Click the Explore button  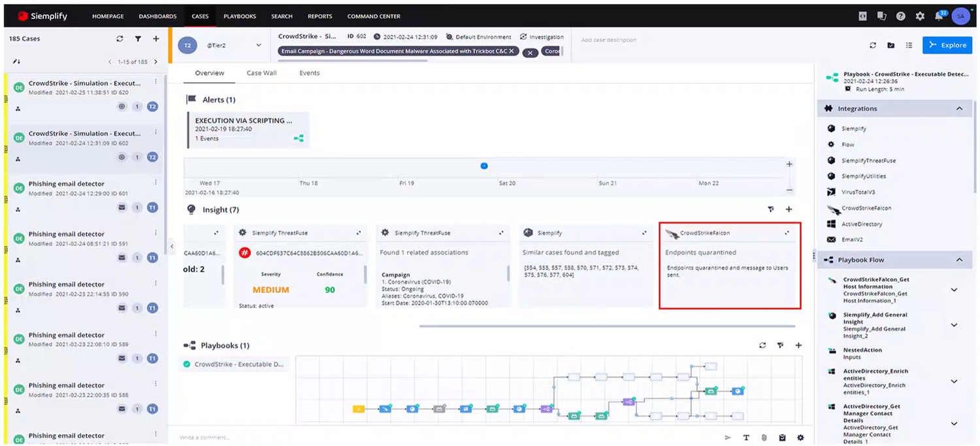click(947, 45)
